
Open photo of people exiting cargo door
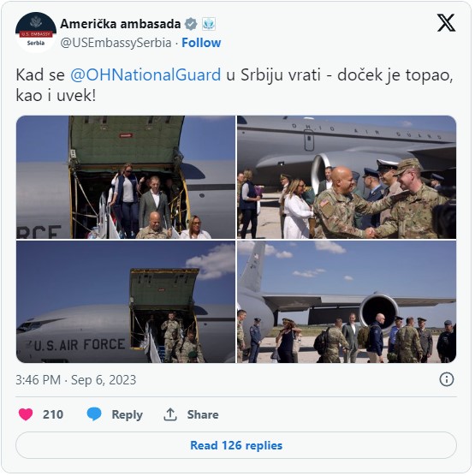(126, 177)
